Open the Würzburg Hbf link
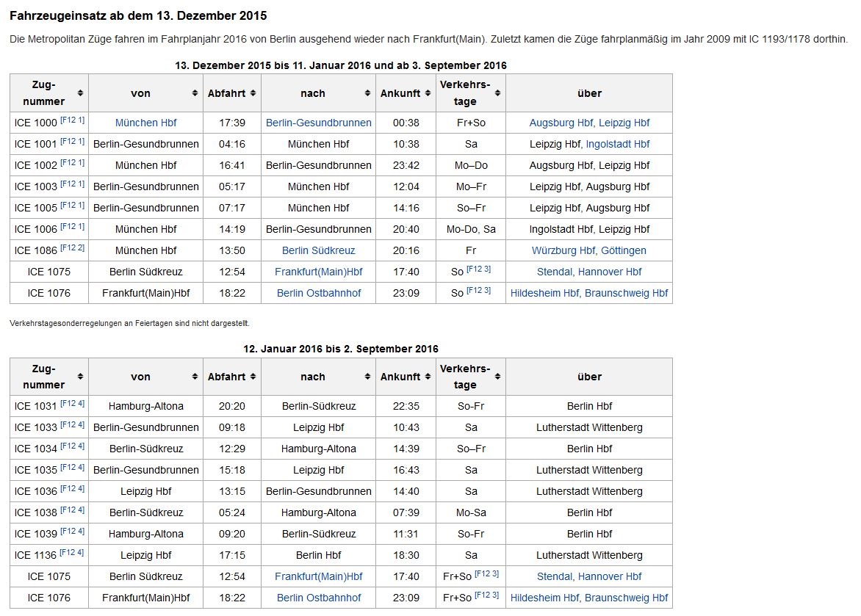861x616 pixels. (563, 250)
